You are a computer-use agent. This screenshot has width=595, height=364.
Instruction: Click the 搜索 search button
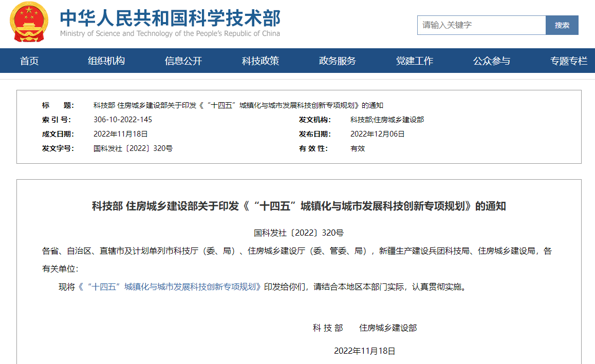(562, 25)
